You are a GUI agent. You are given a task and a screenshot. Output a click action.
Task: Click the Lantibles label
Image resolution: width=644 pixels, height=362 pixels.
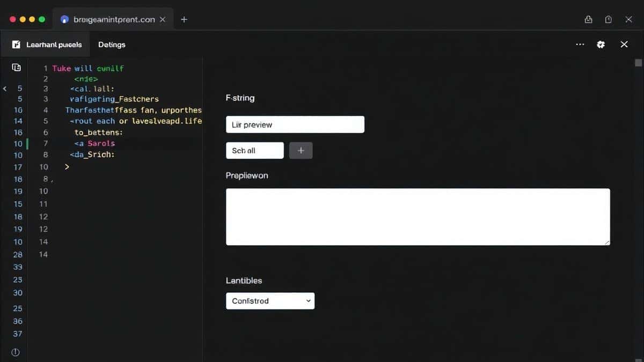244,280
